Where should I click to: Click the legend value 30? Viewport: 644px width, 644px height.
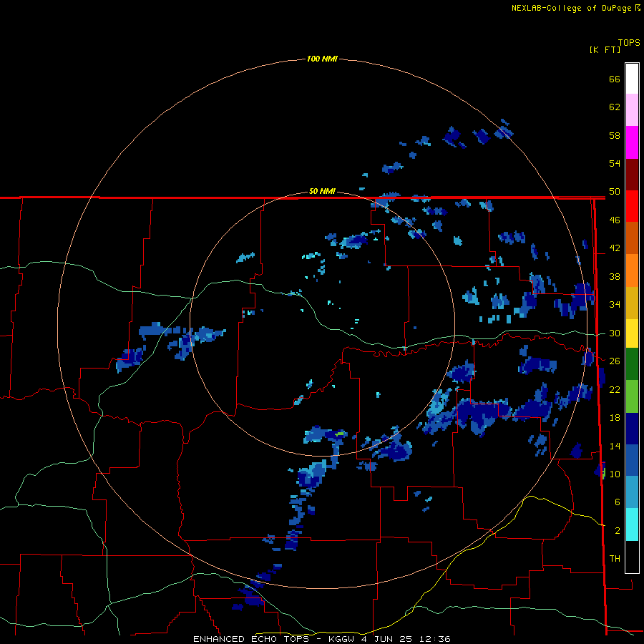(x=615, y=333)
